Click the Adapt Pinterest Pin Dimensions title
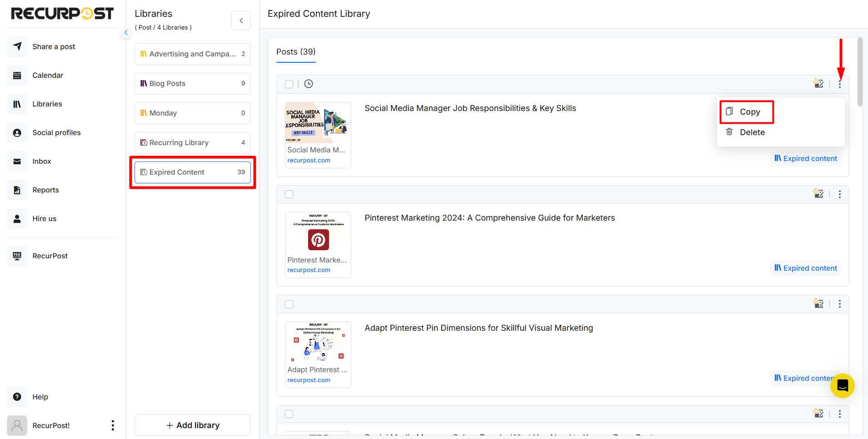This screenshot has height=439, width=868. tap(479, 328)
